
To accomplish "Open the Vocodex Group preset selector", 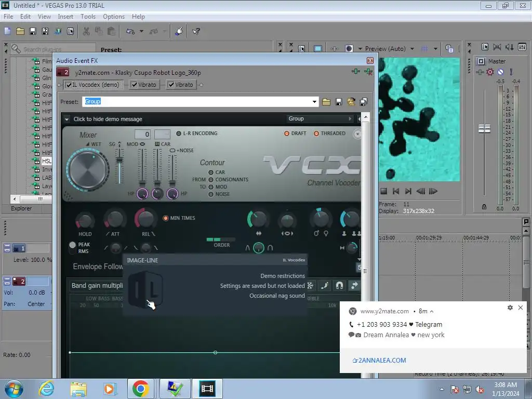I will pyautogui.click(x=320, y=119).
